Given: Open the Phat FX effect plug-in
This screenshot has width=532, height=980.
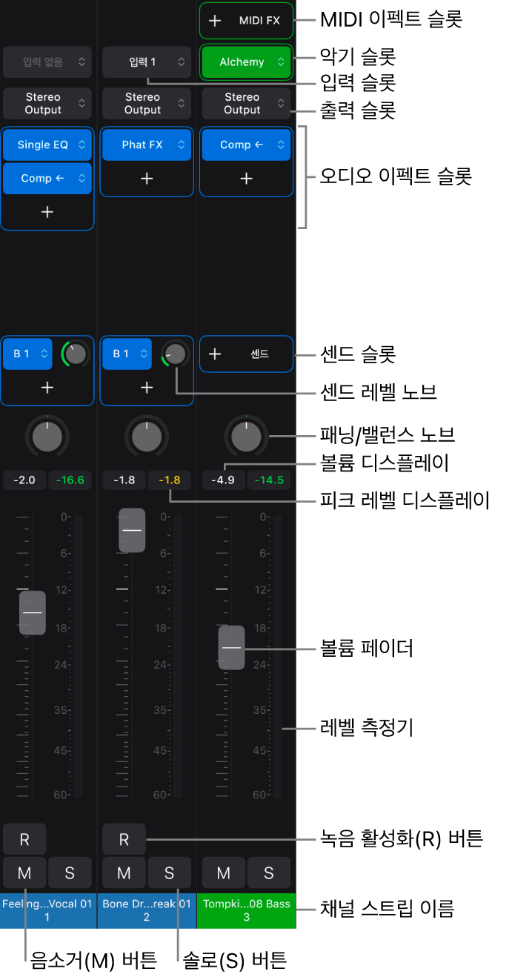Looking at the screenshot, I should pos(147,145).
